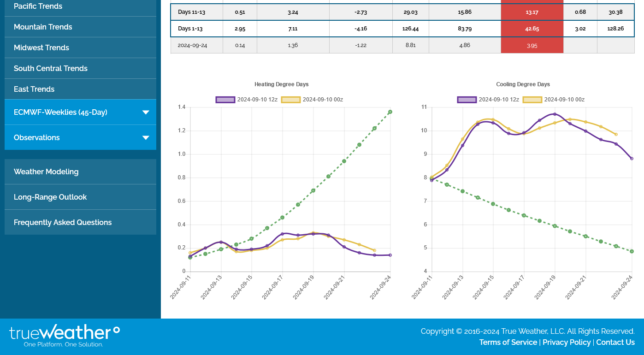This screenshot has height=355, width=644.
Task: Go to Midwest Trends
Action: pos(41,48)
